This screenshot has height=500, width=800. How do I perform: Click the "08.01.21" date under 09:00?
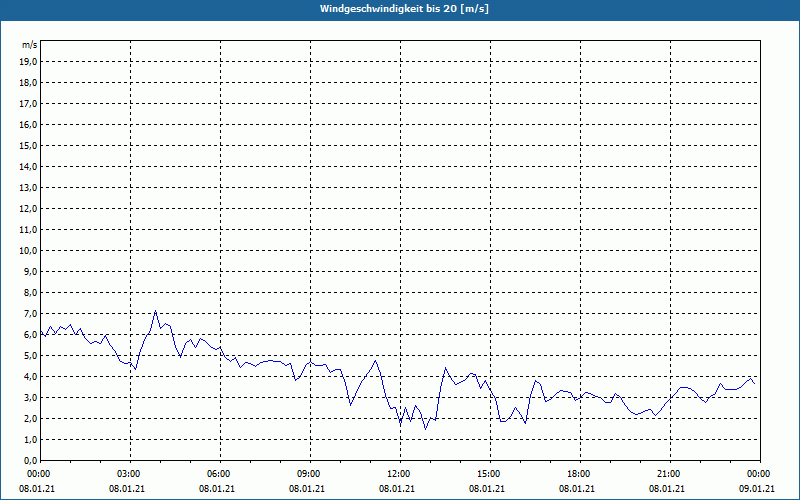pyautogui.click(x=307, y=489)
